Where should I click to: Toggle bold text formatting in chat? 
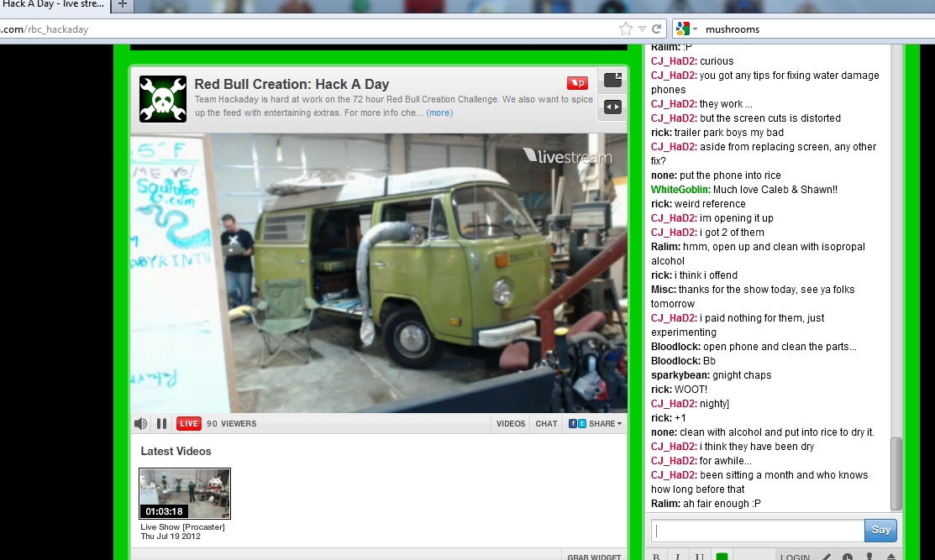[x=657, y=556]
